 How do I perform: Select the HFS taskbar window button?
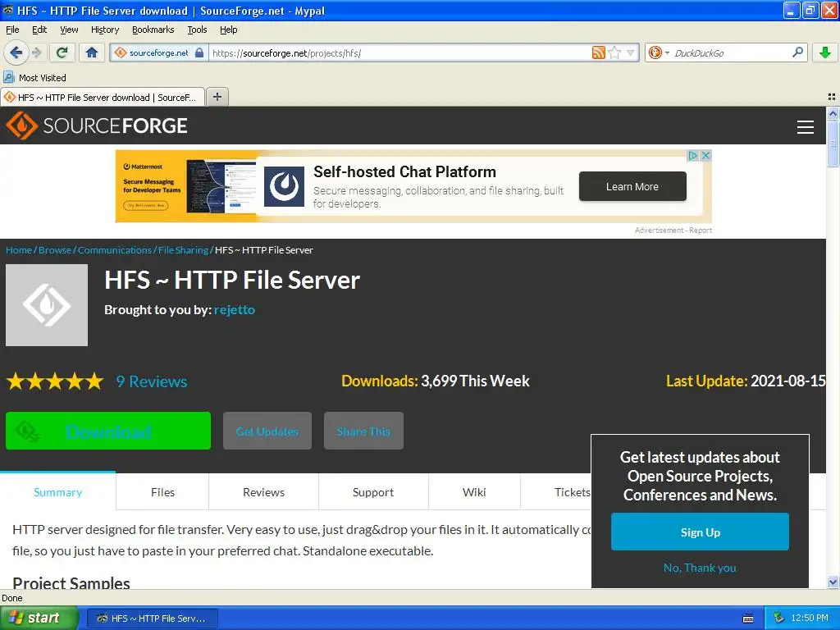(x=152, y=619)
